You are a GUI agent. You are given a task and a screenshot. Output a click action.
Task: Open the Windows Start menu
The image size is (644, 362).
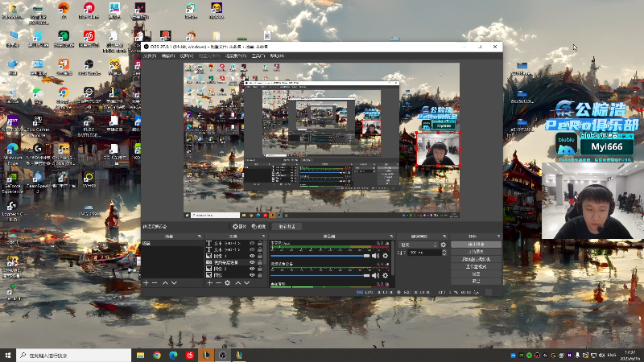click(8, 356)
